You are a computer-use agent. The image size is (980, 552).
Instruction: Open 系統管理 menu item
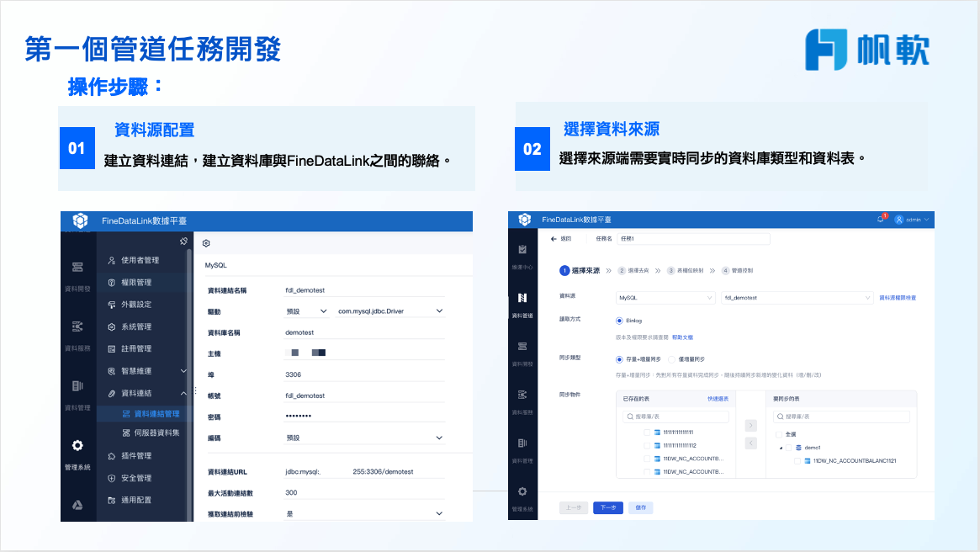(x=136, y=327)
